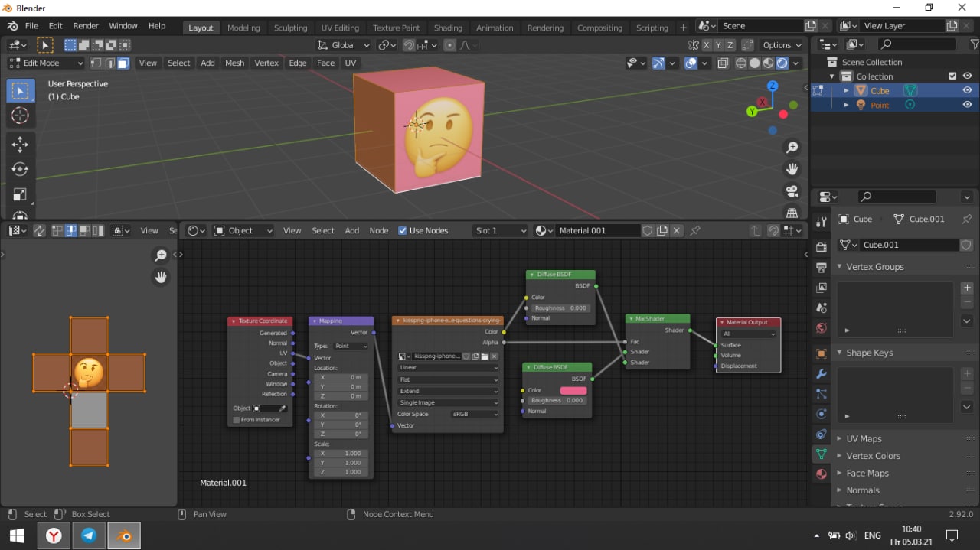Open the World properties tab
The image size is (980, 550).
[x=822, y=328]
